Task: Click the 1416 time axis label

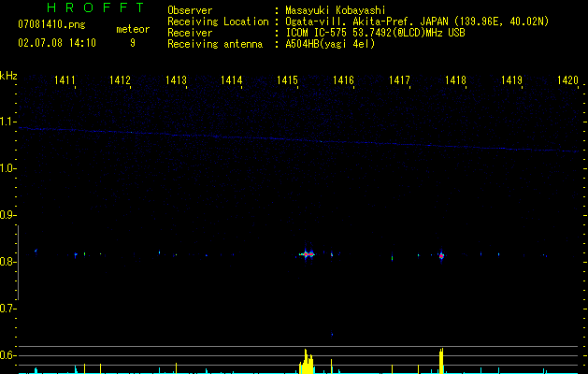Action: click(x=343, y=80)
